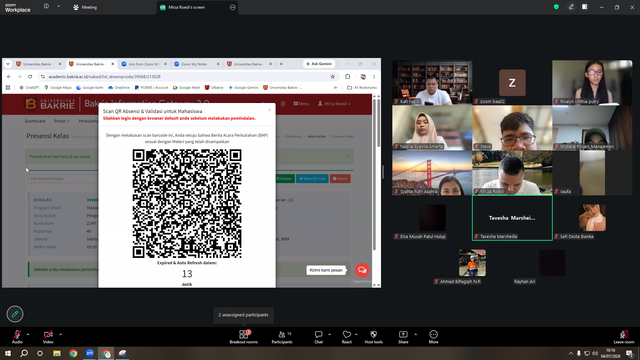Image resolution: width=640 pixels, height=360 pixels.
Task: Expand React options arrow
Action: coord(356,334)
